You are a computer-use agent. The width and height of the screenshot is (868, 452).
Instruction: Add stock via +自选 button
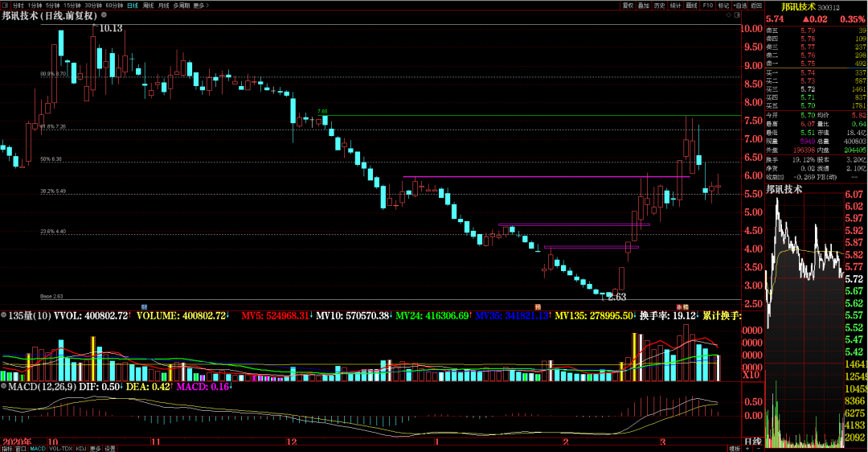tap(740, 5)
